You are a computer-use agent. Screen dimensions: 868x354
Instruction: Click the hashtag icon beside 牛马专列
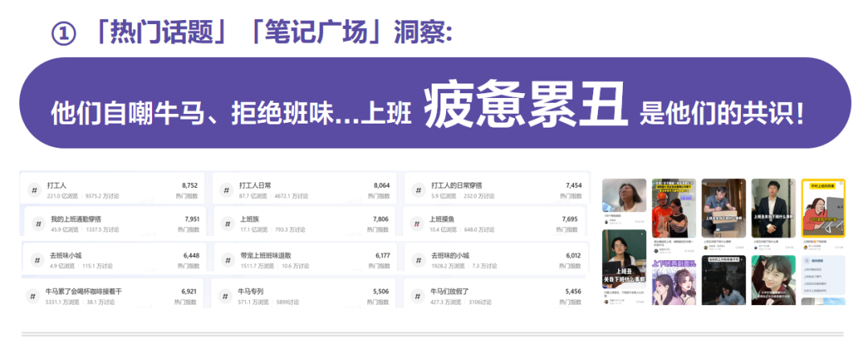(x=225, y=296)
